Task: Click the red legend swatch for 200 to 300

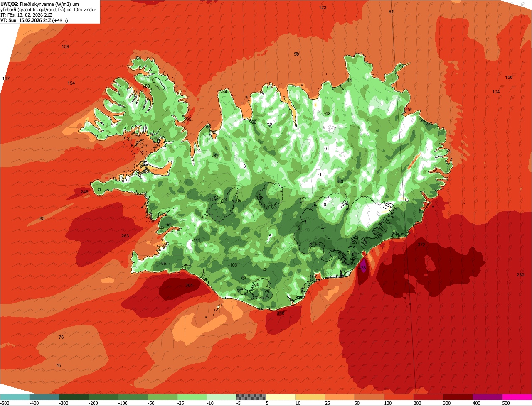Action: (428, 397)
